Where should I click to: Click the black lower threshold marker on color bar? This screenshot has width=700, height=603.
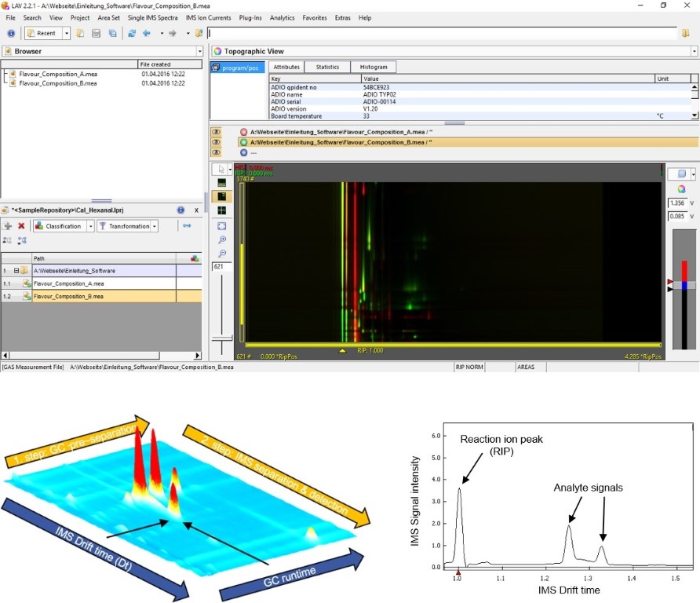(x=669, y=290)
